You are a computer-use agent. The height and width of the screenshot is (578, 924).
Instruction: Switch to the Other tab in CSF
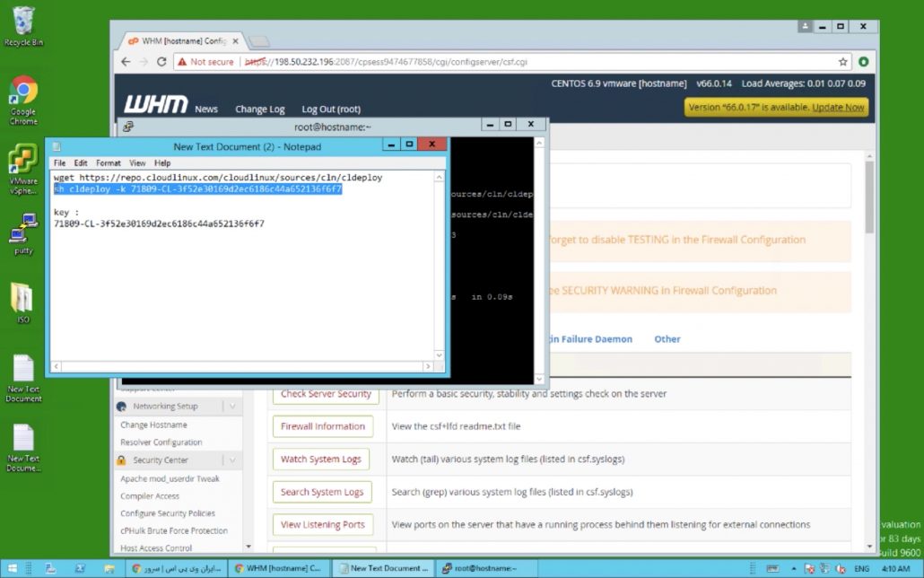click(667, 339)
